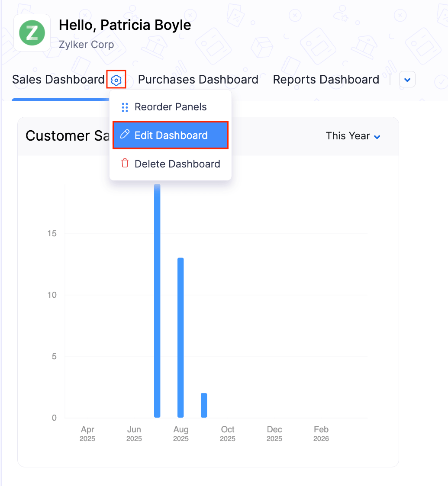Click the downward chevron next to This Year
Screen dimensions: 448x486
tap(377, 136)
